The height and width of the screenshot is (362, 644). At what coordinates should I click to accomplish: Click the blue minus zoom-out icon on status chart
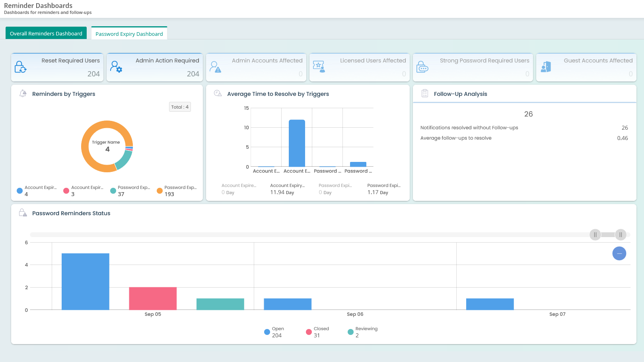pyautogui.click(x=619, y=253)
